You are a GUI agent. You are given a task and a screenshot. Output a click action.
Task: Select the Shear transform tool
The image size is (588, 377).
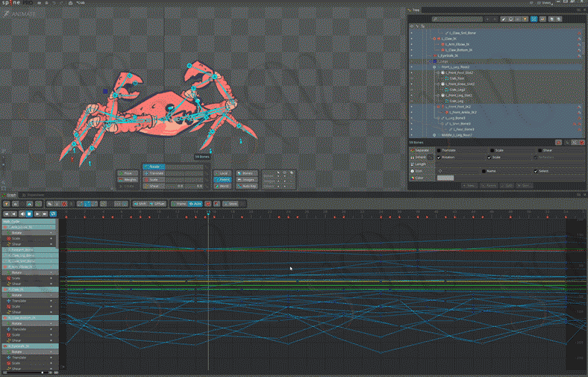[x=154, y=186]
